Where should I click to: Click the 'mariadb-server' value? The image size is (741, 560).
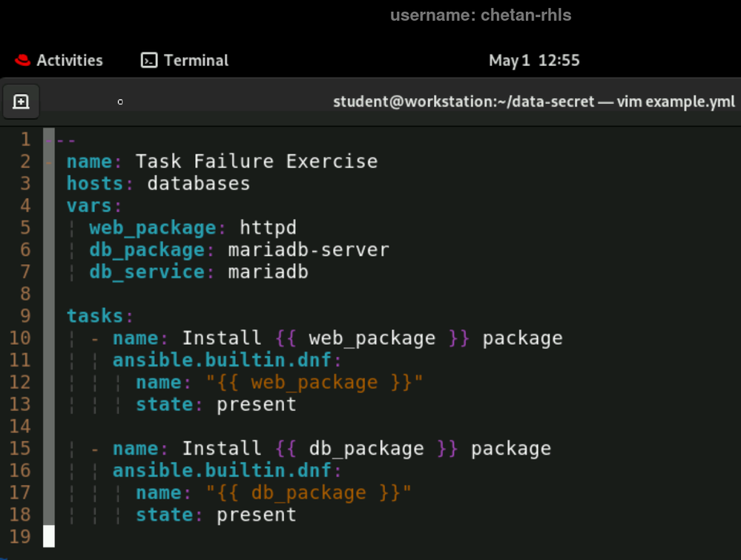tap(308, 250)
